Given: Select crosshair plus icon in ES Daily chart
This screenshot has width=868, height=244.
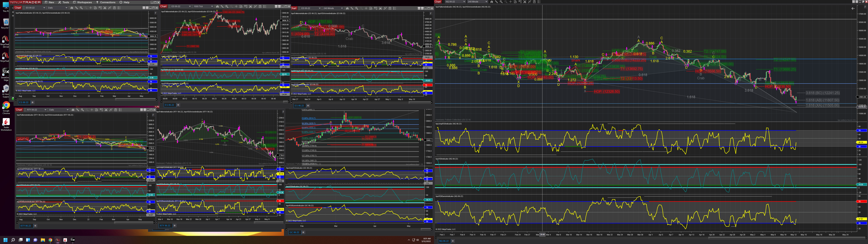Looking at the screenshot, I should (91, 8).
